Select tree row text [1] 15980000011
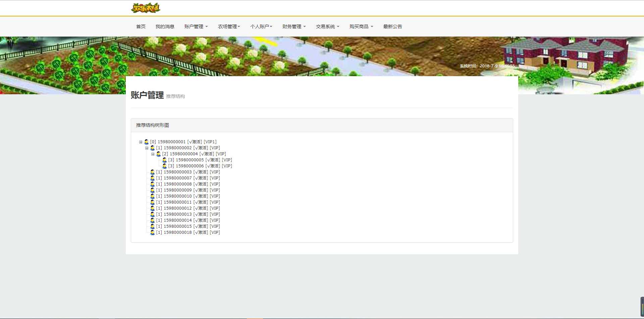 point(188,202)
